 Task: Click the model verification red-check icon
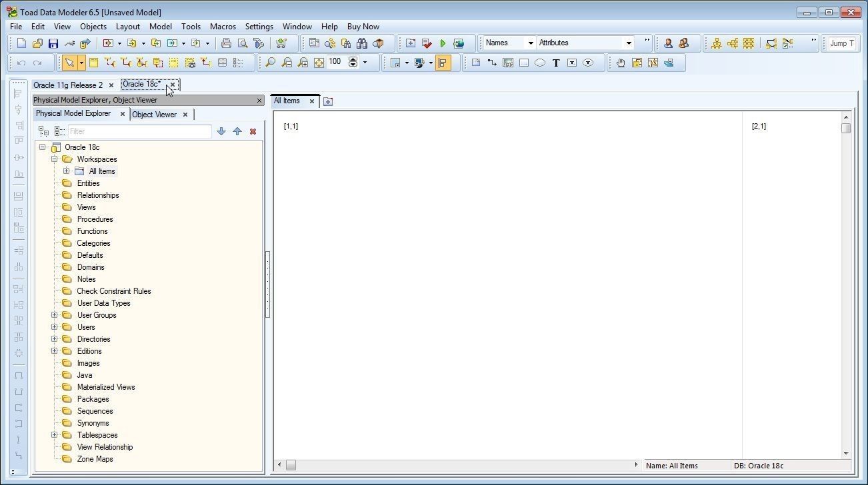point(427,43)
